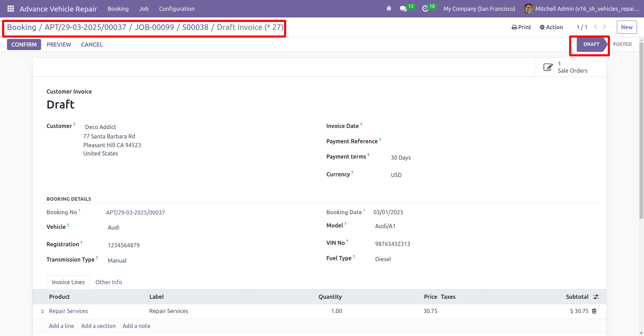Switch to Other Info tab
The width and height of the screenshot is (644, 336).
109,282
